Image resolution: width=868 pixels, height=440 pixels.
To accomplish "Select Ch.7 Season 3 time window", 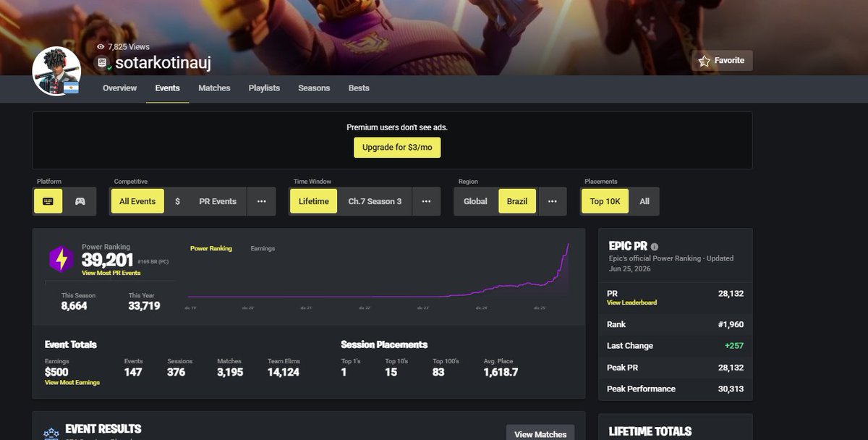I will click(375, 201).
